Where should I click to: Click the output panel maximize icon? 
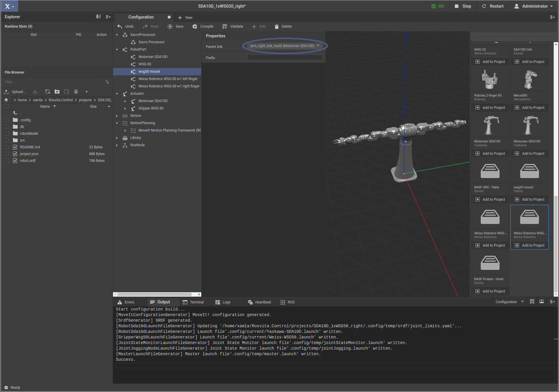pos(542,302)
